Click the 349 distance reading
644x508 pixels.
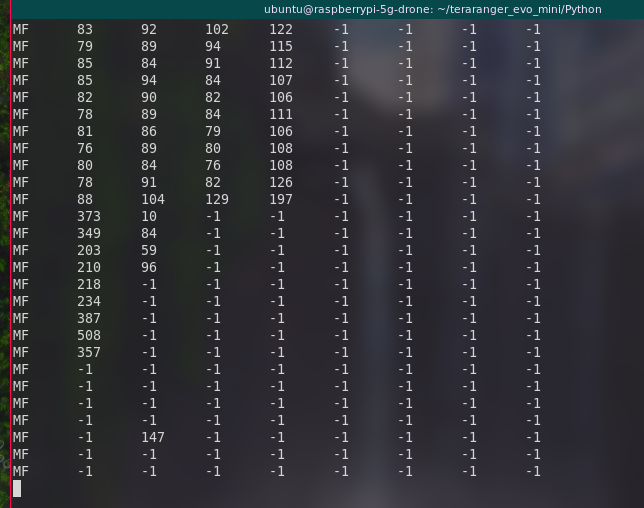pos(89,233)
